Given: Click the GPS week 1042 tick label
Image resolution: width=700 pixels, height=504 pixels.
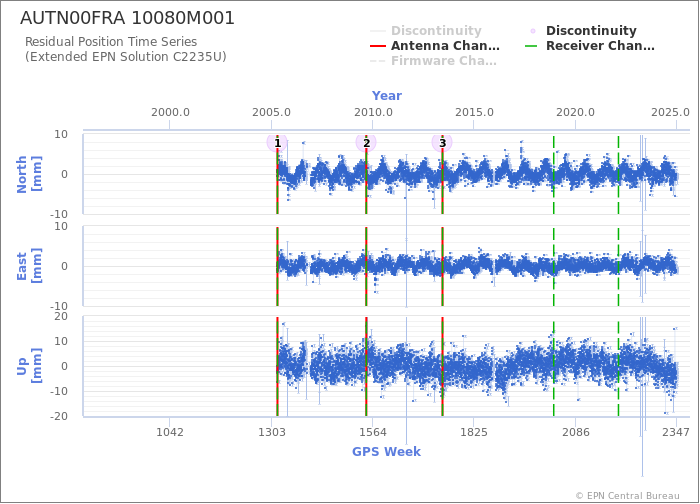Looking at the screenshot, I should coord(170,432).
